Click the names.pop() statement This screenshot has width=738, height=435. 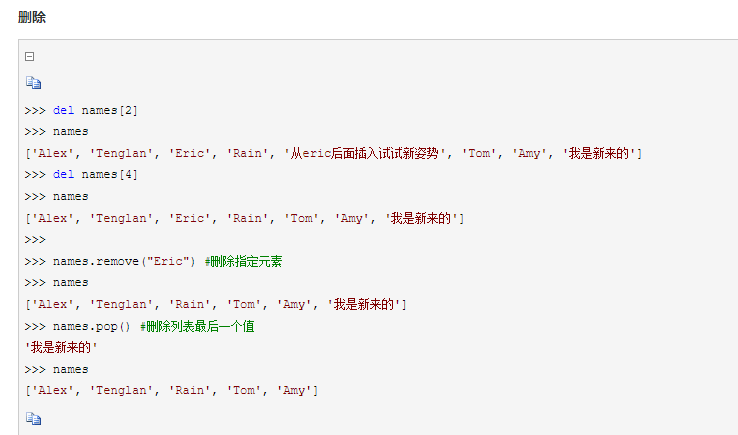pyautogui.click(x=95, y=326)
